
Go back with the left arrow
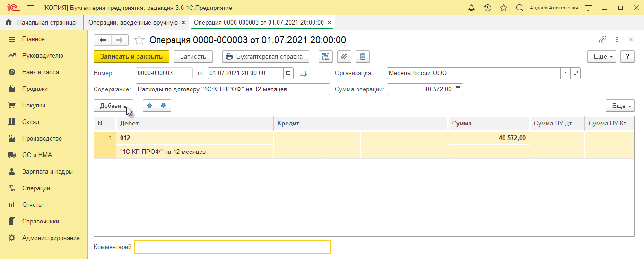[x=103, y=40]
